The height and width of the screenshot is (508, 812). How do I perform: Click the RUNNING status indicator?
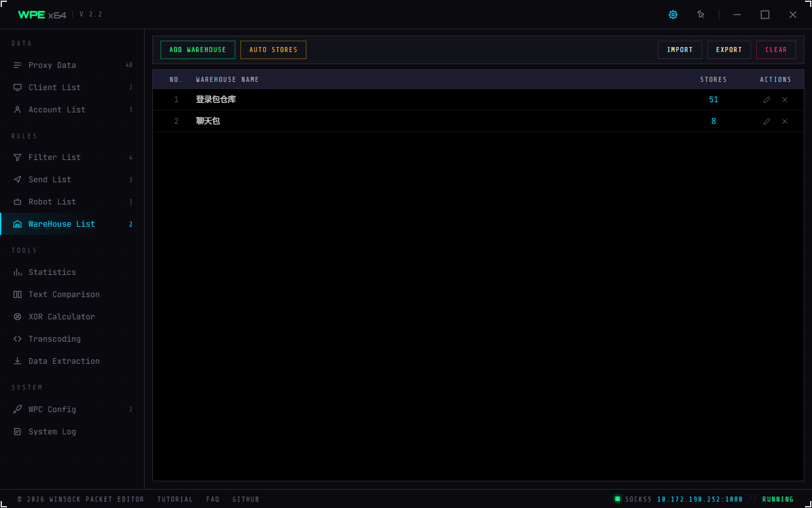pos(778,500)
